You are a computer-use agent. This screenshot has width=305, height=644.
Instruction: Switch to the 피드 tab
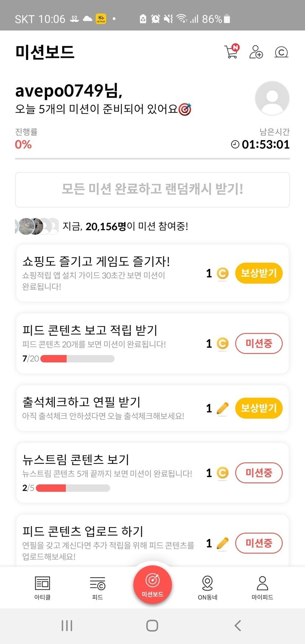(x=97, y=587)
